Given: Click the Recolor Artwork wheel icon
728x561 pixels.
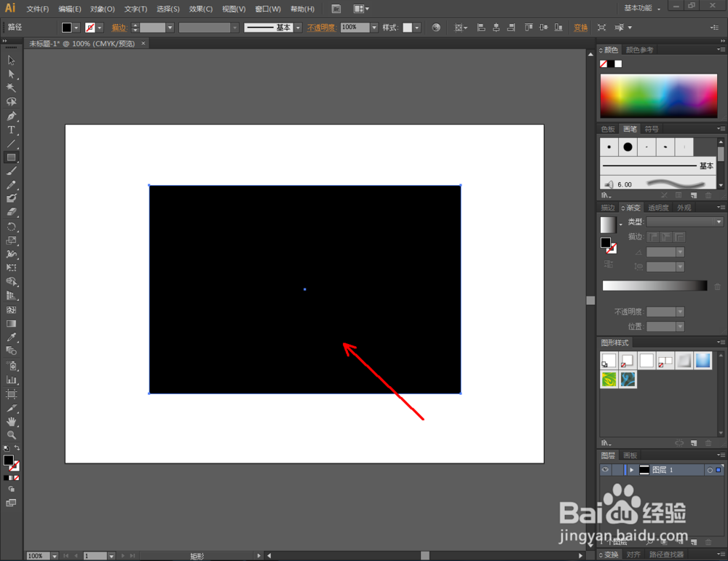Looking at the screenshot, I should coord(436,28).
